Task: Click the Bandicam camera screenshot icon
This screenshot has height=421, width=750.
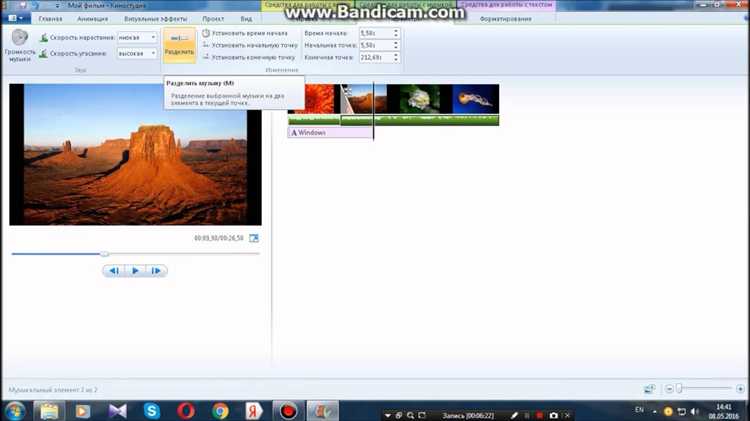Action: click(x=553, y=415)
